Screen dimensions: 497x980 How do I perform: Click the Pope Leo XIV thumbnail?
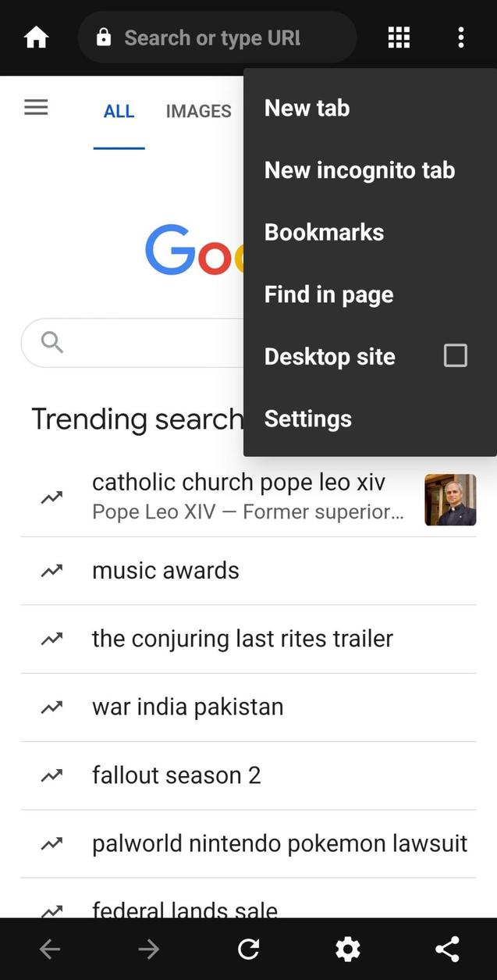pos(450,500)
